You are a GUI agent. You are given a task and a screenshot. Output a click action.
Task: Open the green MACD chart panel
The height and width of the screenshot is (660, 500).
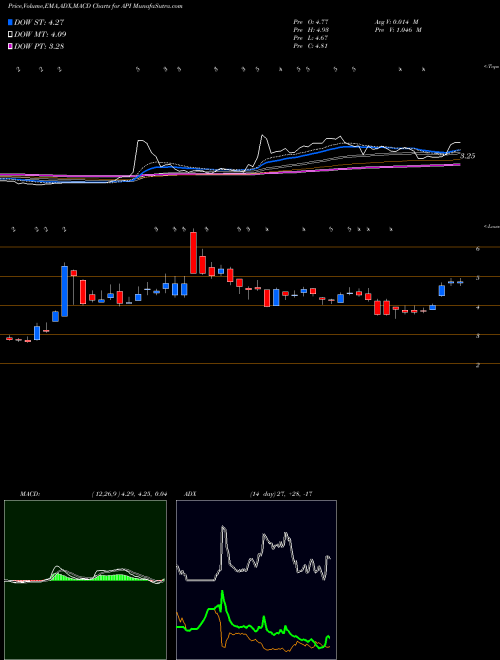(85, 580)
